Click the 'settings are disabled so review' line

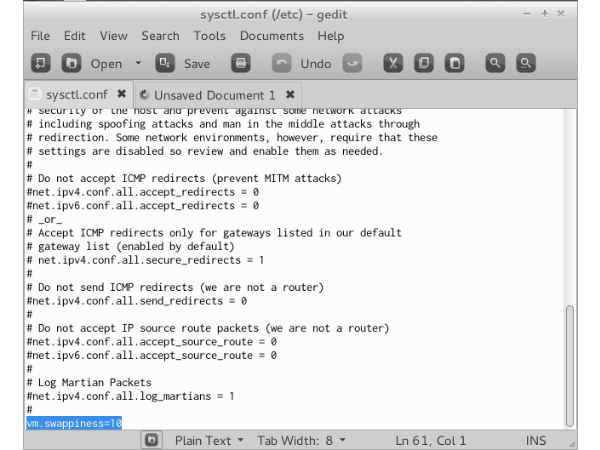(205, 152)
